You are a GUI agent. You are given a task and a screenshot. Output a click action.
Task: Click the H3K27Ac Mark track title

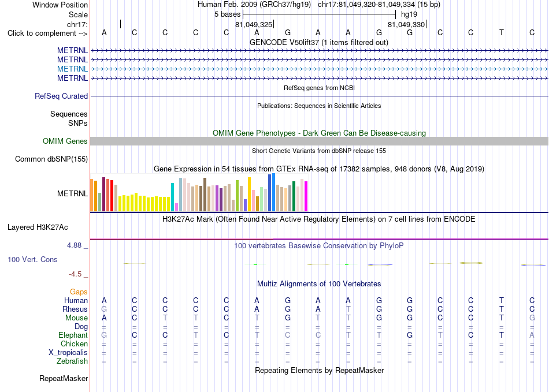319,219
